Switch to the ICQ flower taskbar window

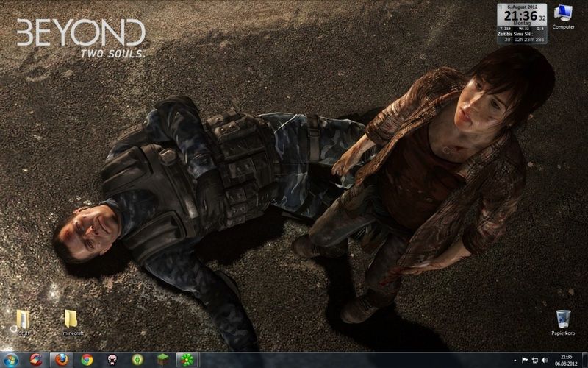tap(187, 360)
